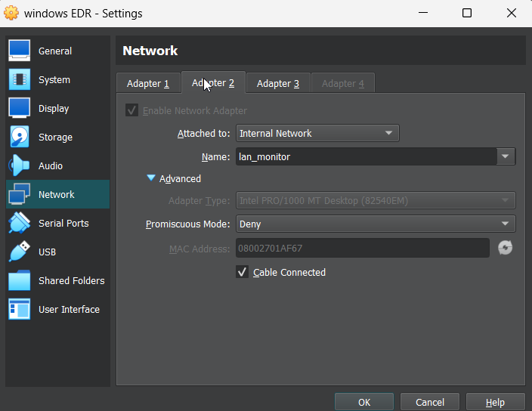
Task: Select the Serial Ports connector icon
Action: point(20,223)
